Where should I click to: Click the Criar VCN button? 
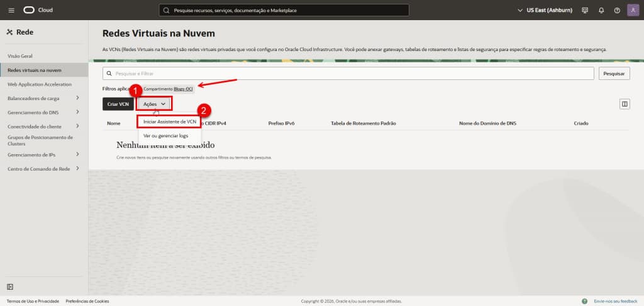click(x=118, y=104)
